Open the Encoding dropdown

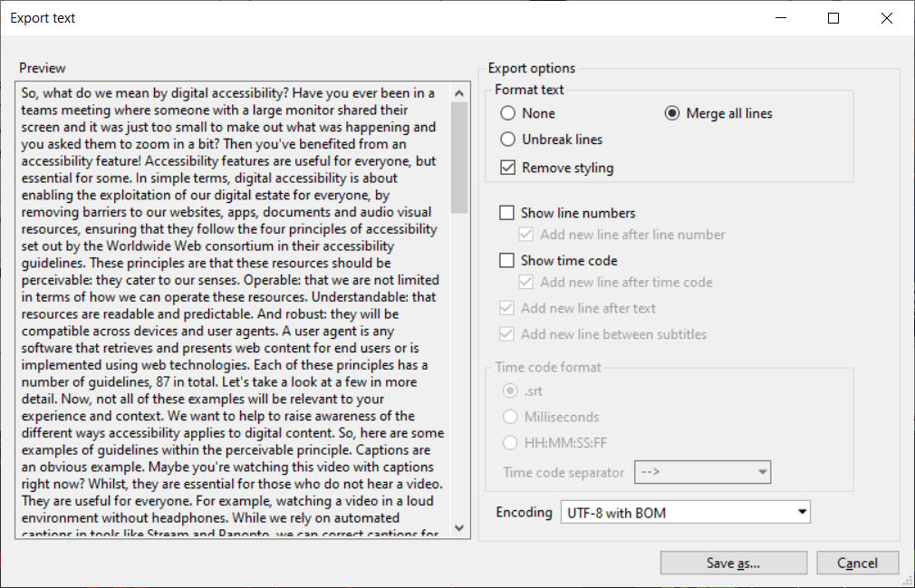pyautogui.click(x=686, y=513)
